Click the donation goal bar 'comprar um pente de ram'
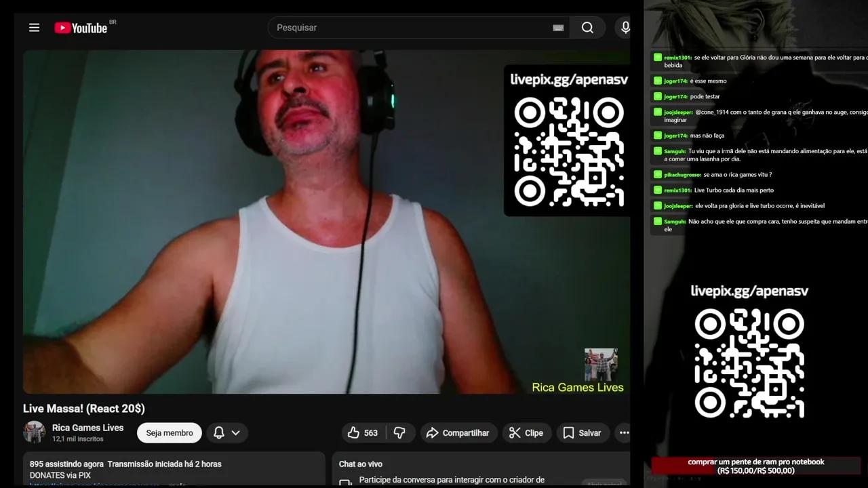This screenshot has height=488, width=868. point(756,466)
